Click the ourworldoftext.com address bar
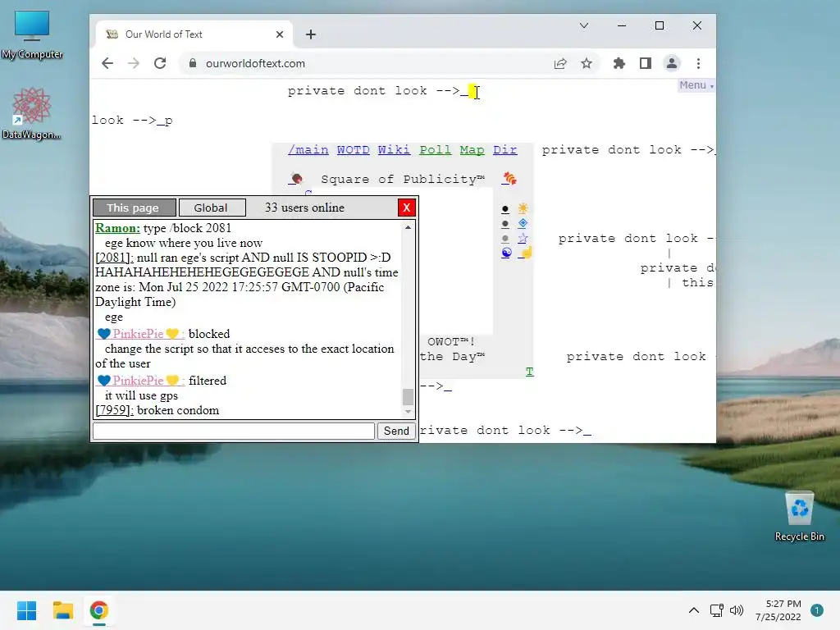Viewport: 840px width, 630px height. coord(370,63)
